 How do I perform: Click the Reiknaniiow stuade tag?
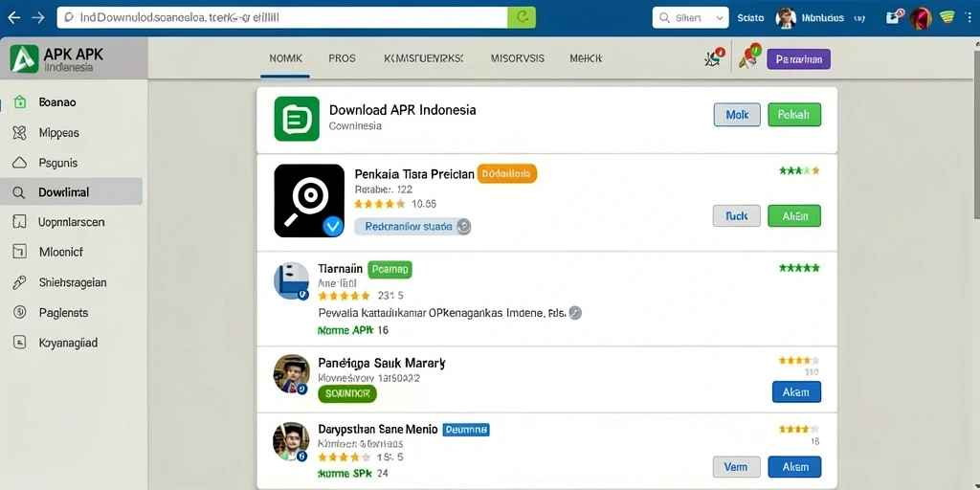(x=412, y=226)
